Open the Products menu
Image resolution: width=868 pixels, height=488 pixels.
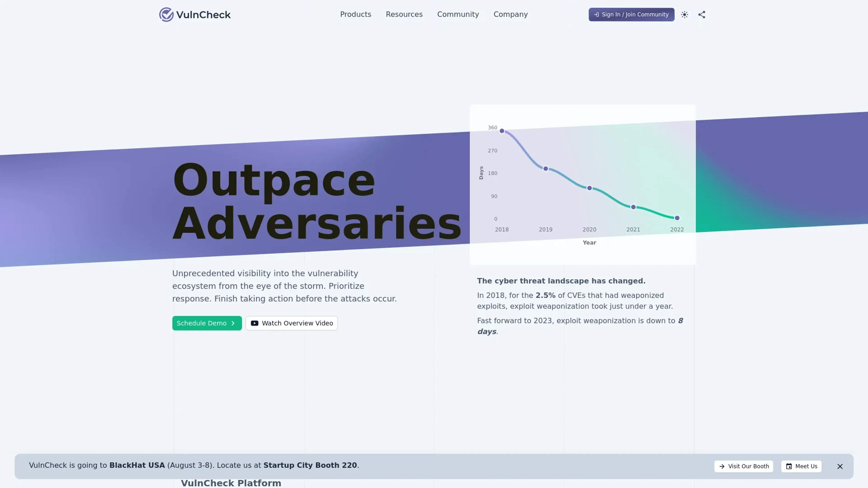click(356, 14)
